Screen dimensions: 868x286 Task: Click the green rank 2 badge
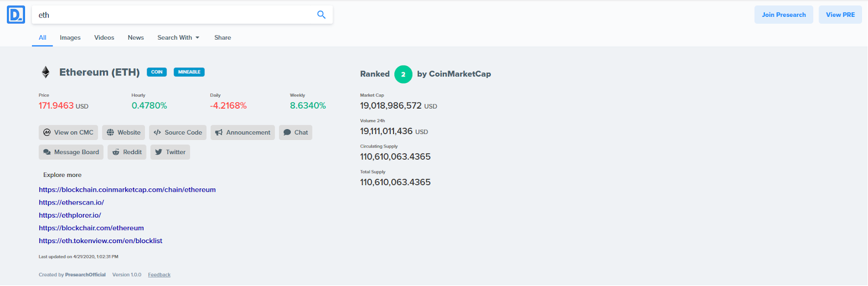(403, 74)
